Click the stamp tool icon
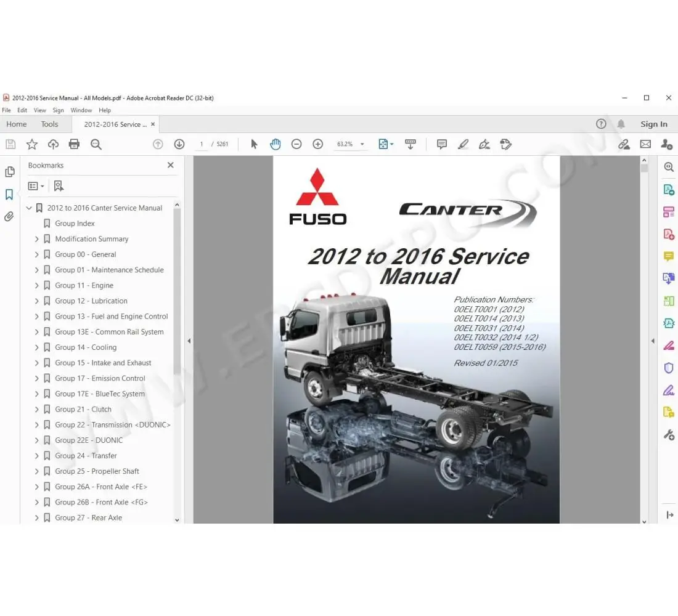The width and height of the screenshot is (678, 616). 505,144
